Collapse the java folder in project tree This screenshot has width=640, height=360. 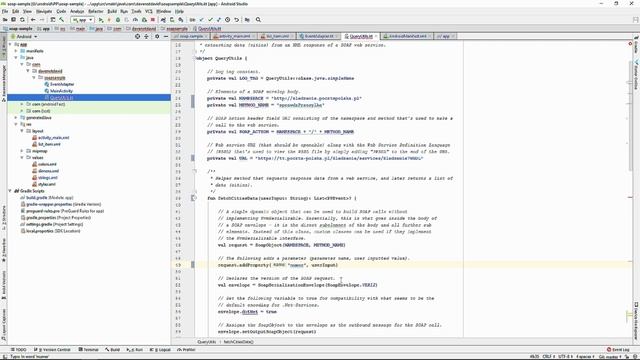pyautogui.click(x=16, y=58)
